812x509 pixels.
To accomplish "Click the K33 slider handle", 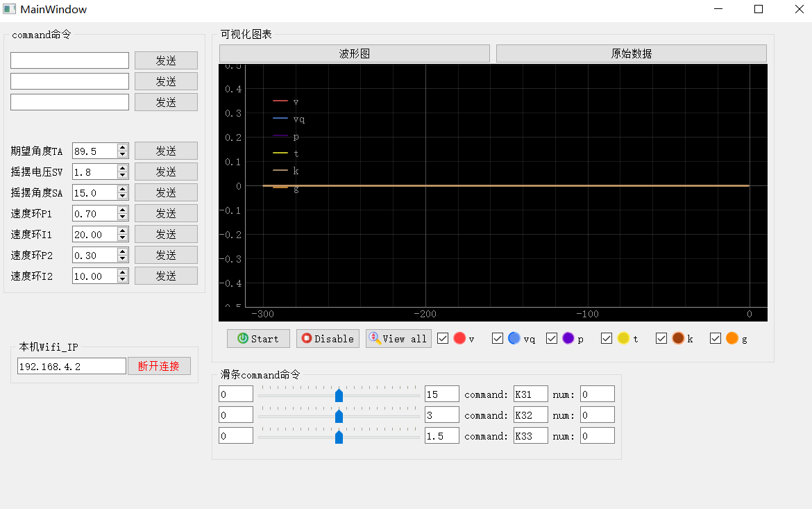I will coord(339,436).
